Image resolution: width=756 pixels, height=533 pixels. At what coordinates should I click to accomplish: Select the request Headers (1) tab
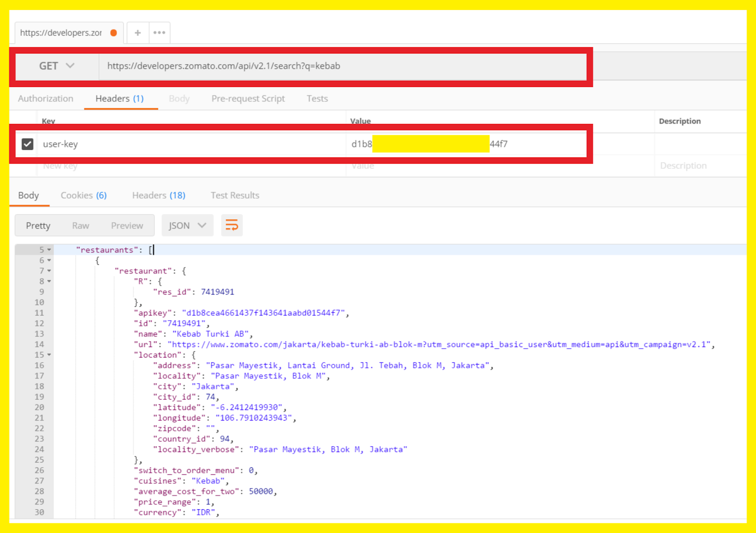(x=120, y=98)
